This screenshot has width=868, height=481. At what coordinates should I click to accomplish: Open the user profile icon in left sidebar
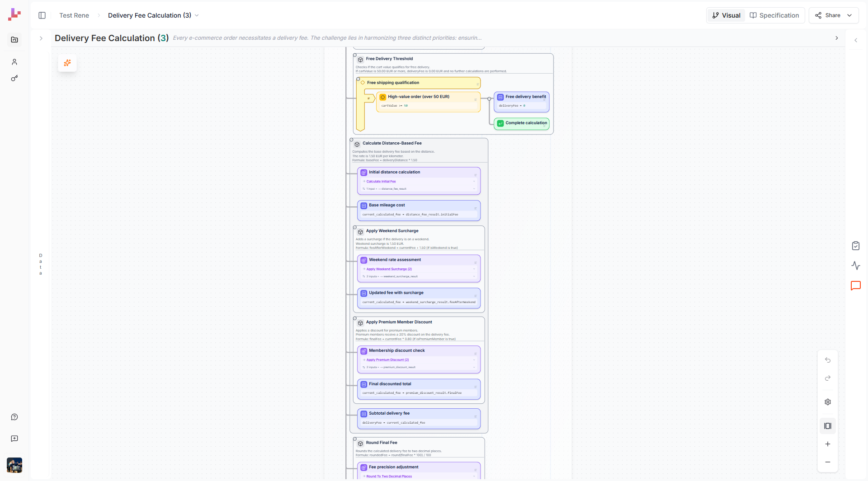[x=14, y=62]
